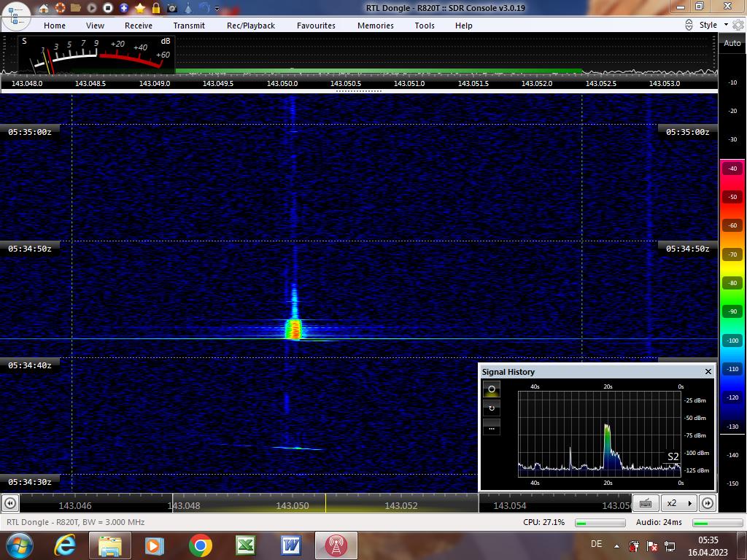Open the Transmit ribbon tab
The width and height of the screenshot is (747, 560).
pyautogui.click(x=189, y=26)
